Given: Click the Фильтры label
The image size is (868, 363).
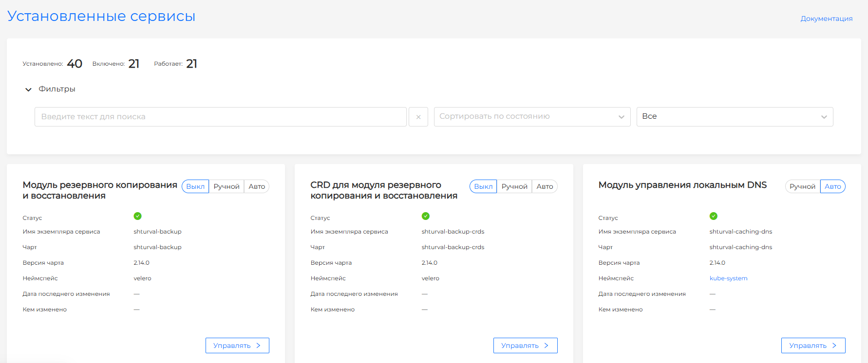Looking at the screenshot, I should 57,89.
